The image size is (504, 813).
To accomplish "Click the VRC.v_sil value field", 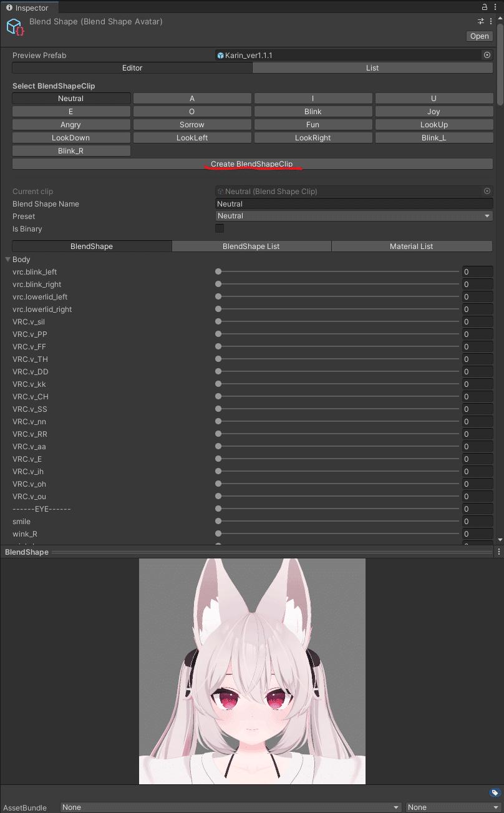I will (477, 322).
